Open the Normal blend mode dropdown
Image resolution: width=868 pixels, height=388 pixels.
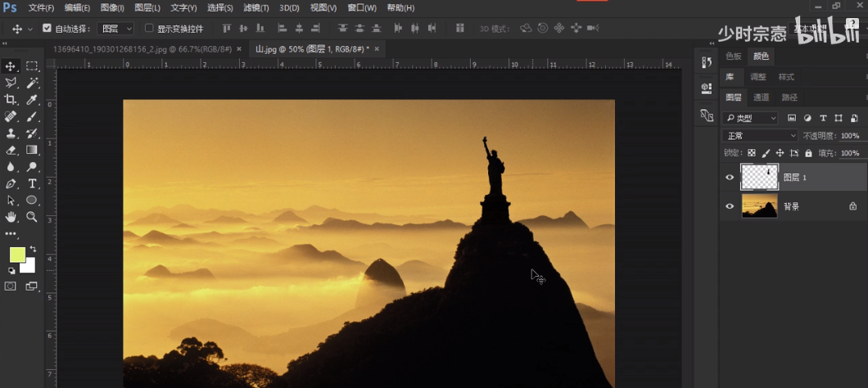click(760, 136)
